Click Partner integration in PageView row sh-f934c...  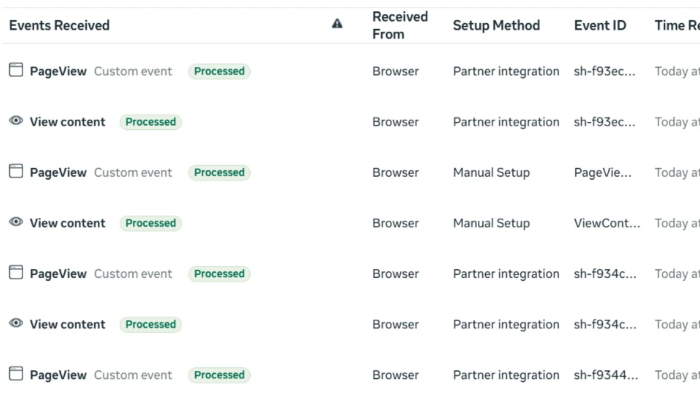[x=506, y=274]
